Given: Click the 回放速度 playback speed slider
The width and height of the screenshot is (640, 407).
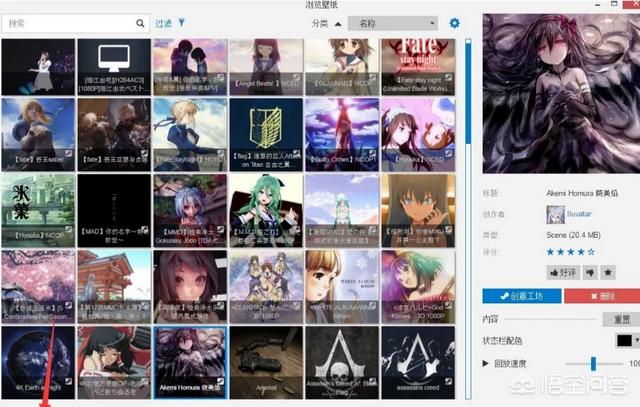Looking at the screenshot, I should tap(594, 363).
